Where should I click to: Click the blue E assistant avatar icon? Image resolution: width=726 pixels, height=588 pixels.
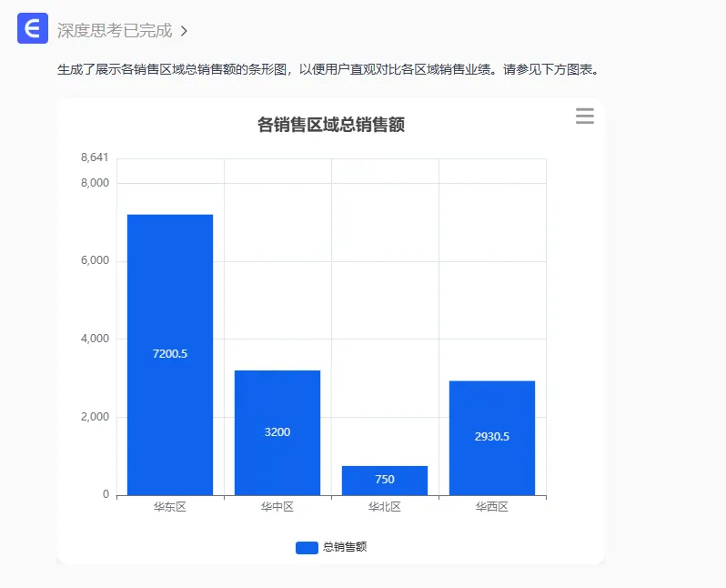(x=33, y=28)
